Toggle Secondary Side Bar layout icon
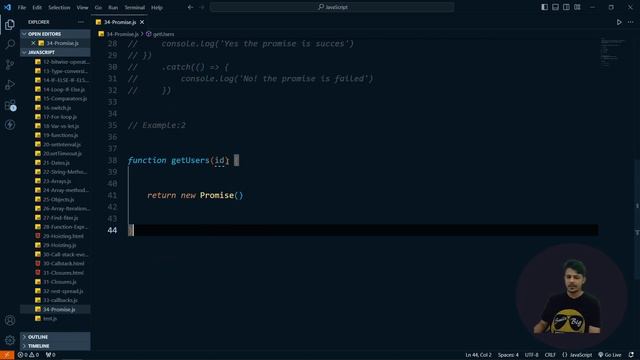Screen dimensions: 640x360 click(566, 7)
